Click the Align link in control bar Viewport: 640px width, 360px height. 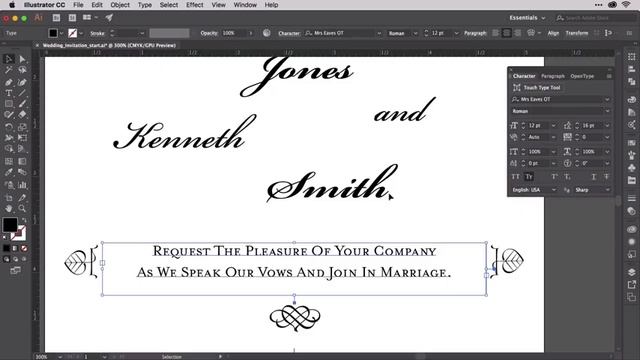click(553, 33)
